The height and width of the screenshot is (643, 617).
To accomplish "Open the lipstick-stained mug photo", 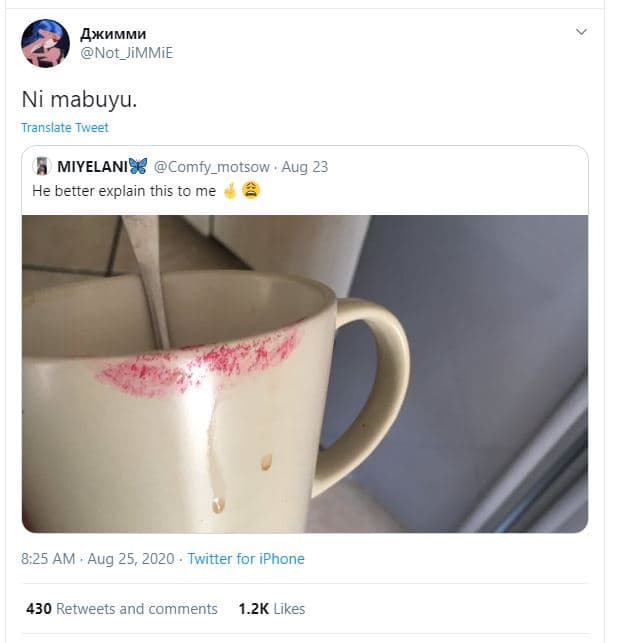I will click(304, 400).
